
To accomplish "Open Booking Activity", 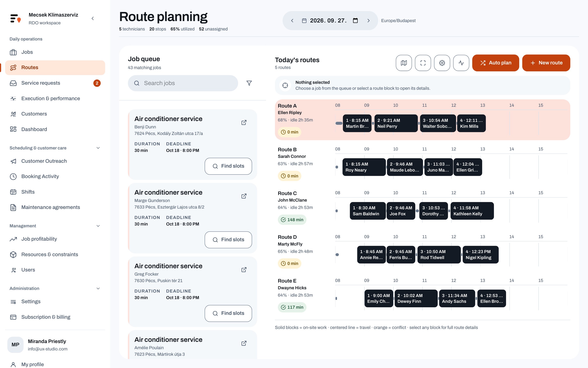I will pyautogui.click(x=55, y=176).
